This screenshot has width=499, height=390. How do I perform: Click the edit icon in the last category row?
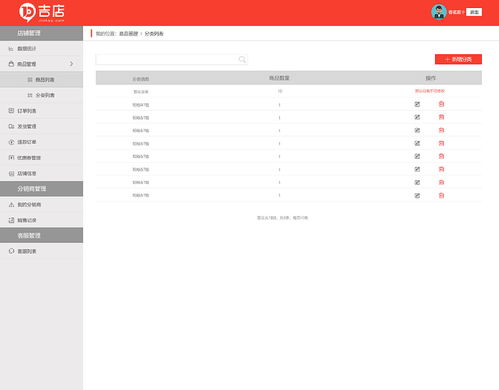click(x=417, y=196)
